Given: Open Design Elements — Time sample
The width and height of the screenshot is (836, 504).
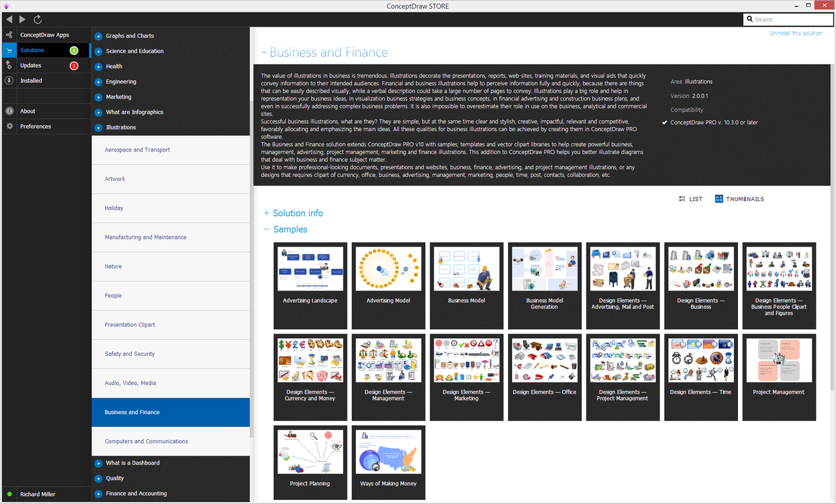Looking at the screenshot, I should coord(701,377).
